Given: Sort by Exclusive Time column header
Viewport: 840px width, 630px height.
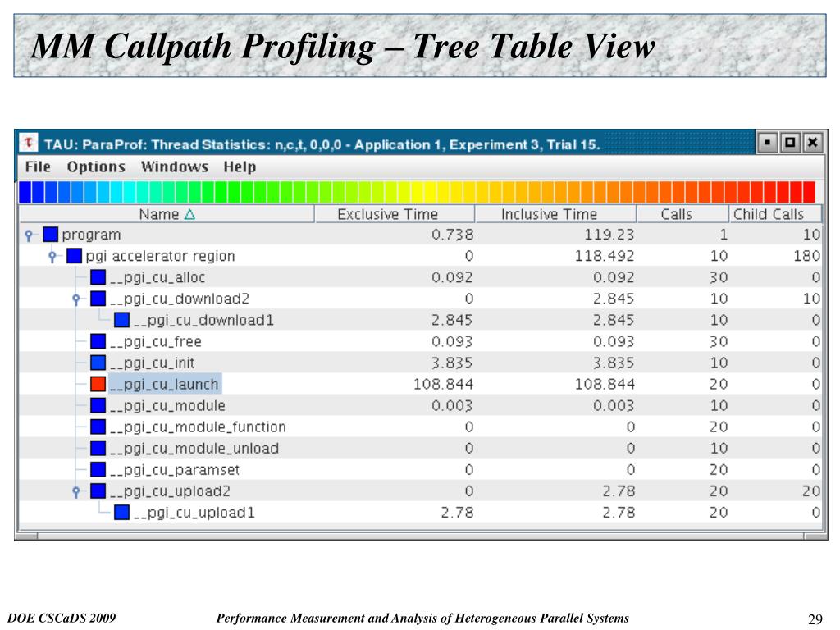Looking at the screenshot, I should tap(395, 214).
